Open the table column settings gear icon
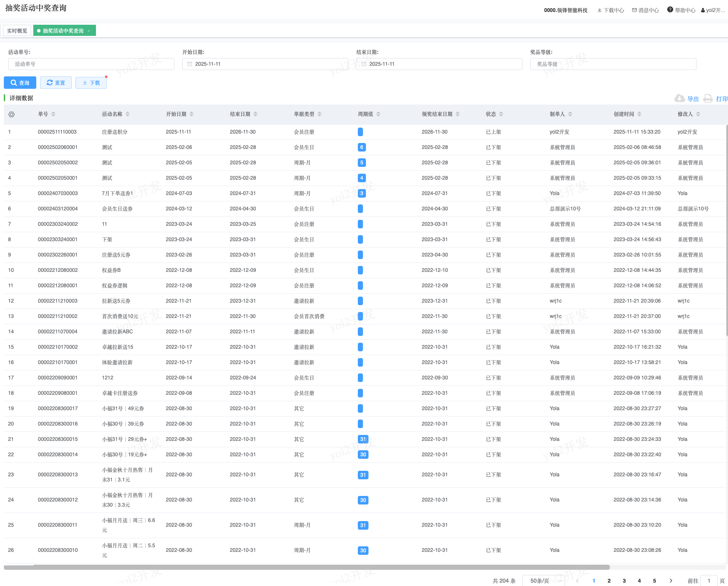The image size is (728, 586). pos(12,114)
